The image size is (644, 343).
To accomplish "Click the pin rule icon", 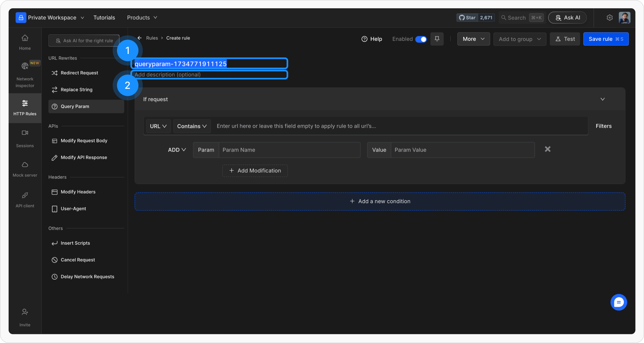I will (x=437, y=39).
